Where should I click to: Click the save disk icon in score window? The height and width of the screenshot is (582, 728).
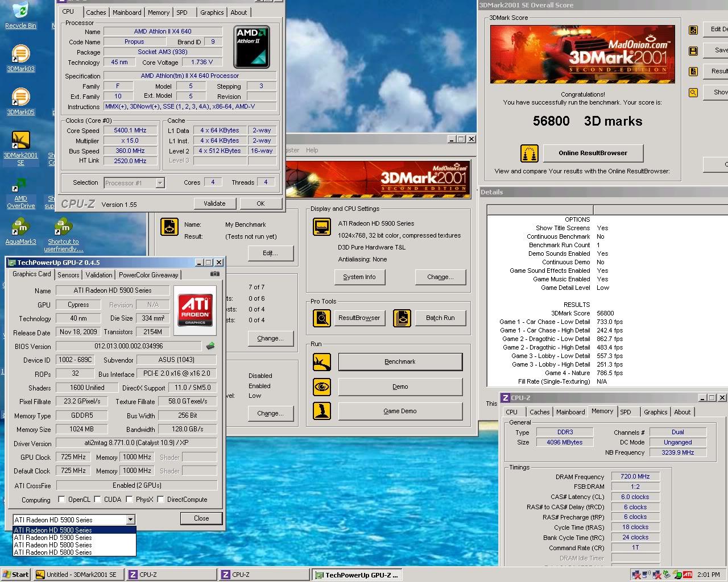coord(693,51)
